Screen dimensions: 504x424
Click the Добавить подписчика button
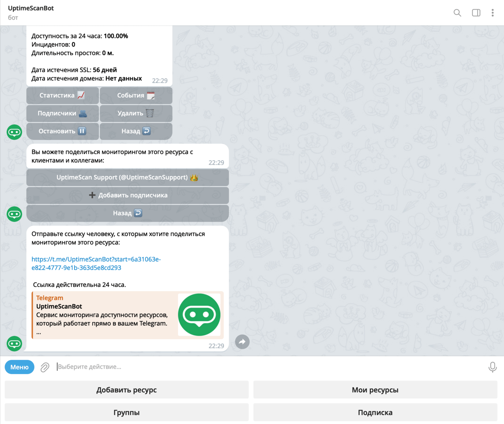[127, 196]
